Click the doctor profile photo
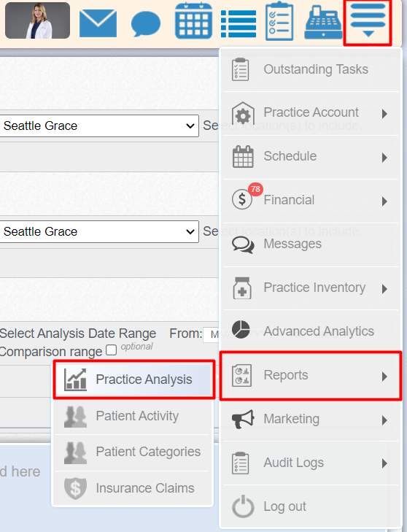The width and height of the screenshot is (407, 532). 38,20
